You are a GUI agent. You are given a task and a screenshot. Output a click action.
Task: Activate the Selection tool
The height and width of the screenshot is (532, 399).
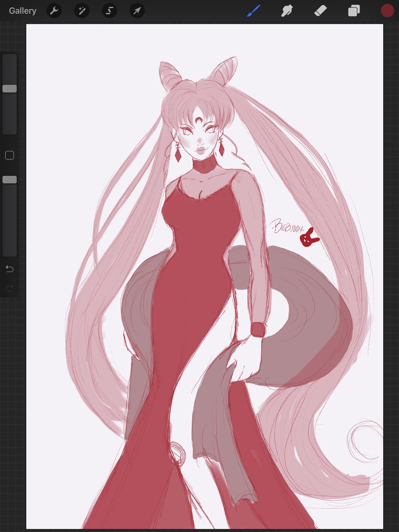point(110,11)
